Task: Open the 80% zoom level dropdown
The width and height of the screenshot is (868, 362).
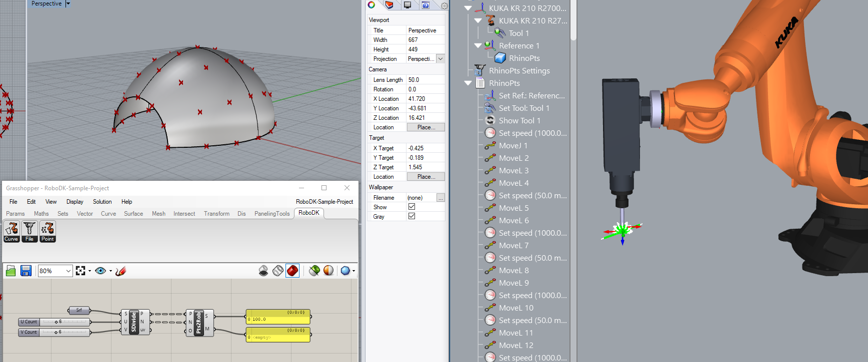Action: (68, 271)
